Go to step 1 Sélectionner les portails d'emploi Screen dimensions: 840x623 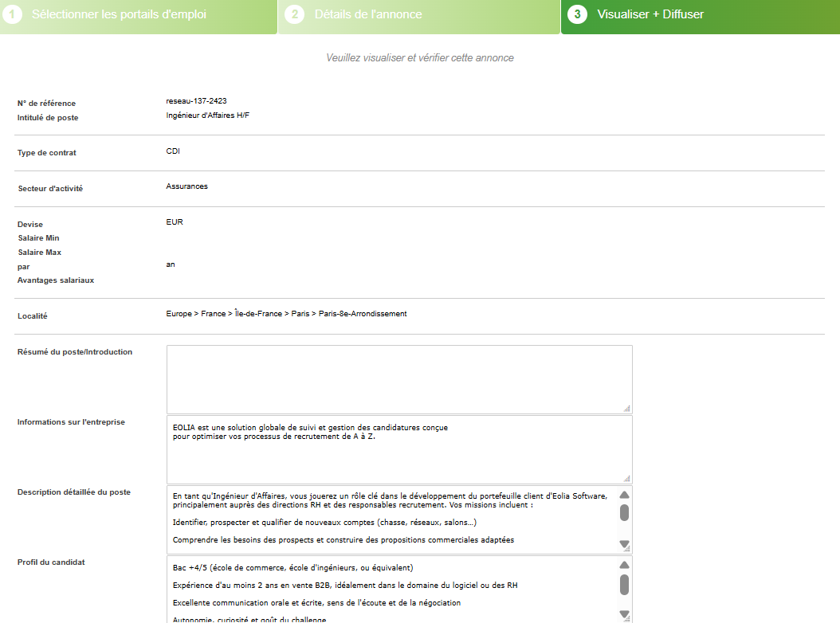pos(118,14)
